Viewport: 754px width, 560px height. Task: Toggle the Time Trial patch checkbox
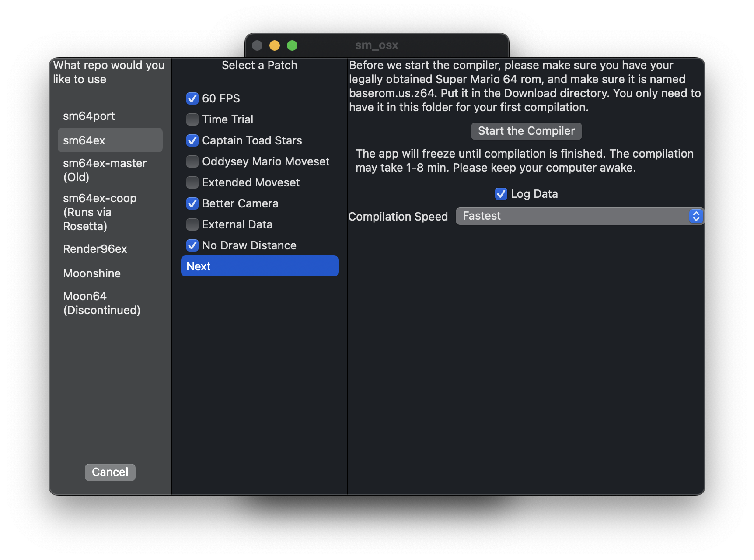(x=192, y=119)
